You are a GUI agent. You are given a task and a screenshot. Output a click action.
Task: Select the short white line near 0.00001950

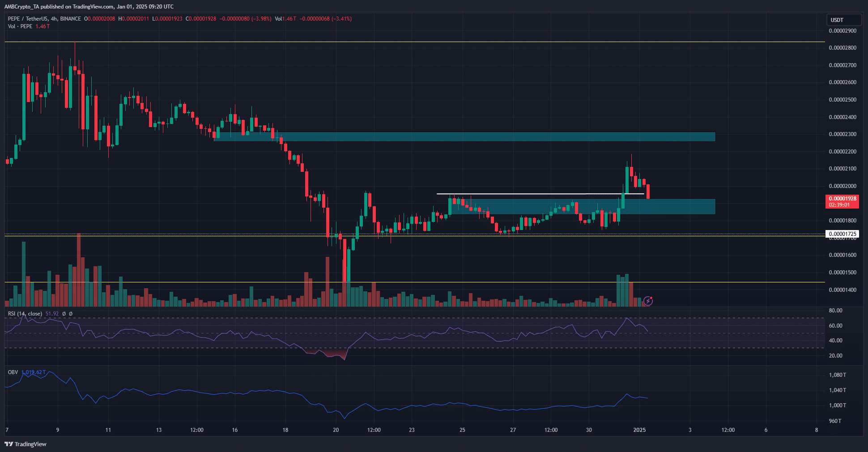(x=540, y=194)
